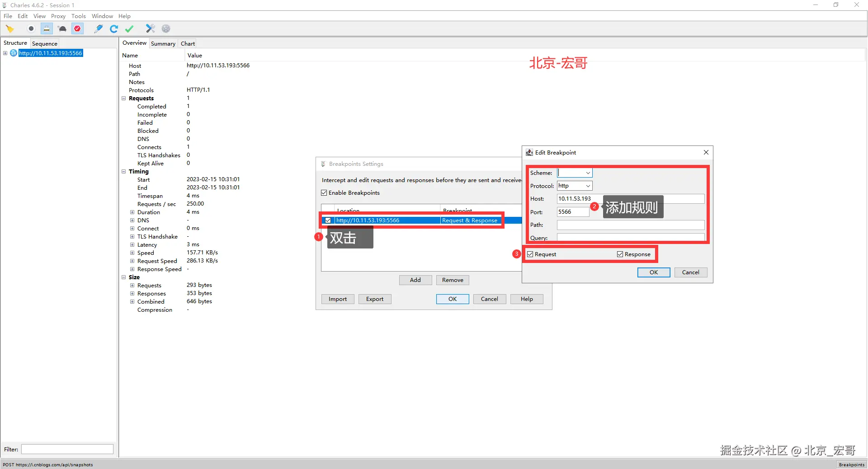
Task: Switch to the Sequence tab
Action: tap(45, 44)
